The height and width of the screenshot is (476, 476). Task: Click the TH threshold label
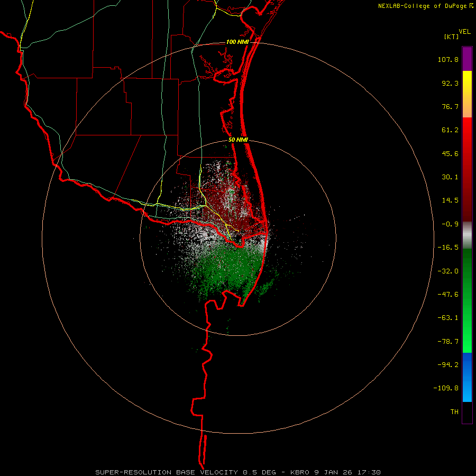pyautogui.click(x=454, y=412)
